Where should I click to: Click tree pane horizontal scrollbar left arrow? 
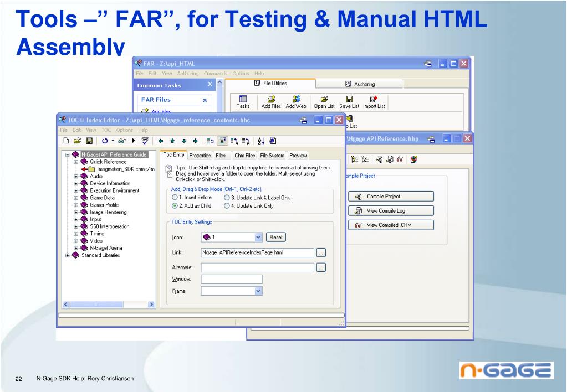pos(66,305)
